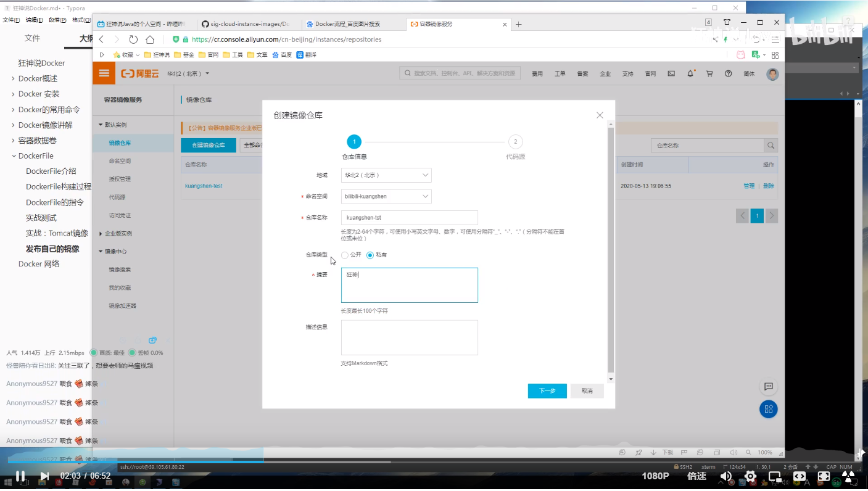Open video player settings gear
The image size is (868, 491).
(751, 476)
